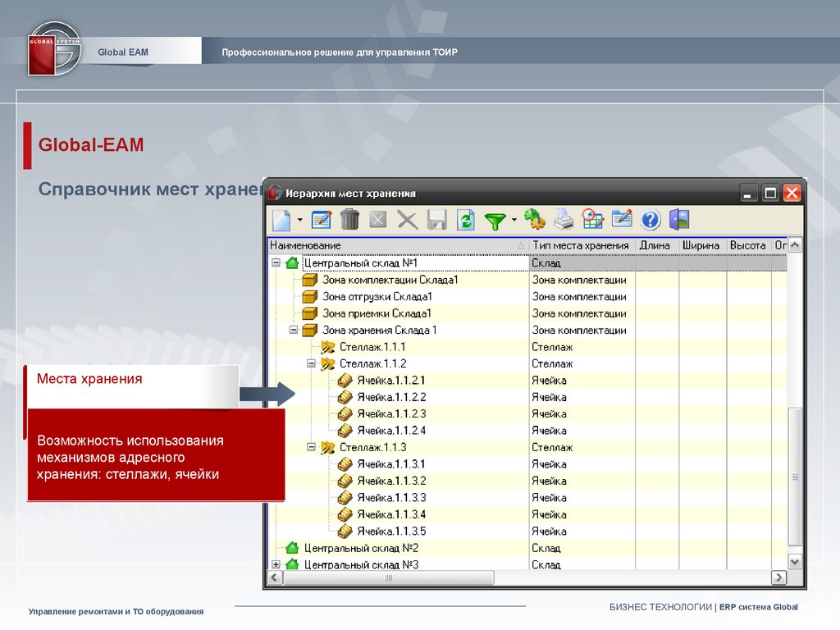840x630 pixels.
Task: Open Help via blue question mark icon
Action: pos(651,220)
